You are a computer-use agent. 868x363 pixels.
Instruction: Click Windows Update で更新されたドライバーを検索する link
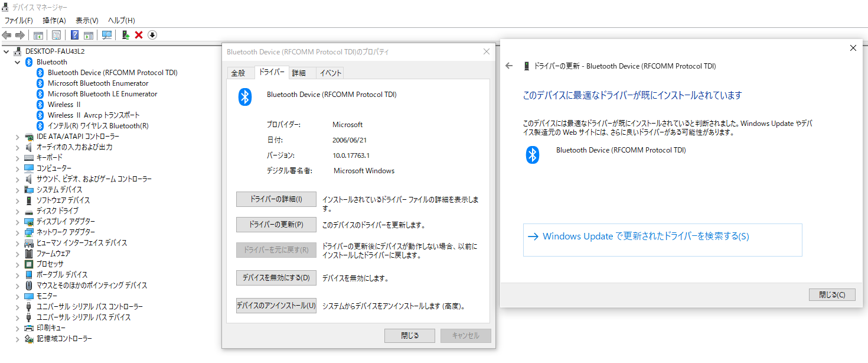(x=663, y=239)
